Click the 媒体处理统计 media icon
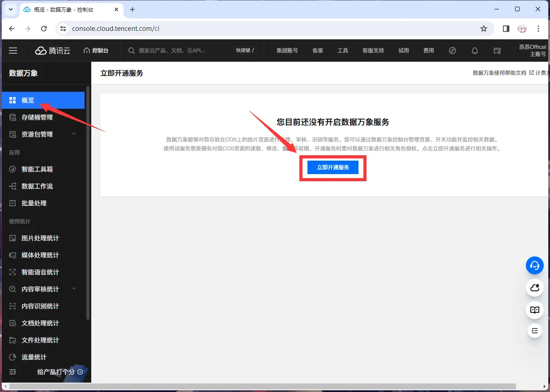The width and height of the screenshot is (550, 392). tap(13, 255)
